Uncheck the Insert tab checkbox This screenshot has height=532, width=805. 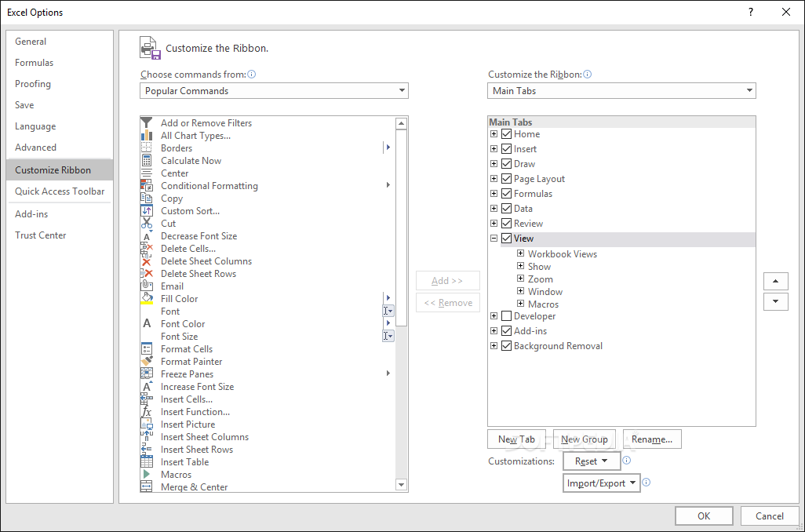pyautogui.click(x=506, y=149)
